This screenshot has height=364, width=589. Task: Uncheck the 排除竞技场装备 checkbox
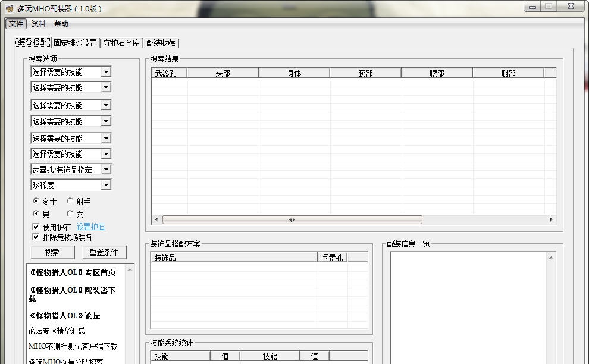37,236
